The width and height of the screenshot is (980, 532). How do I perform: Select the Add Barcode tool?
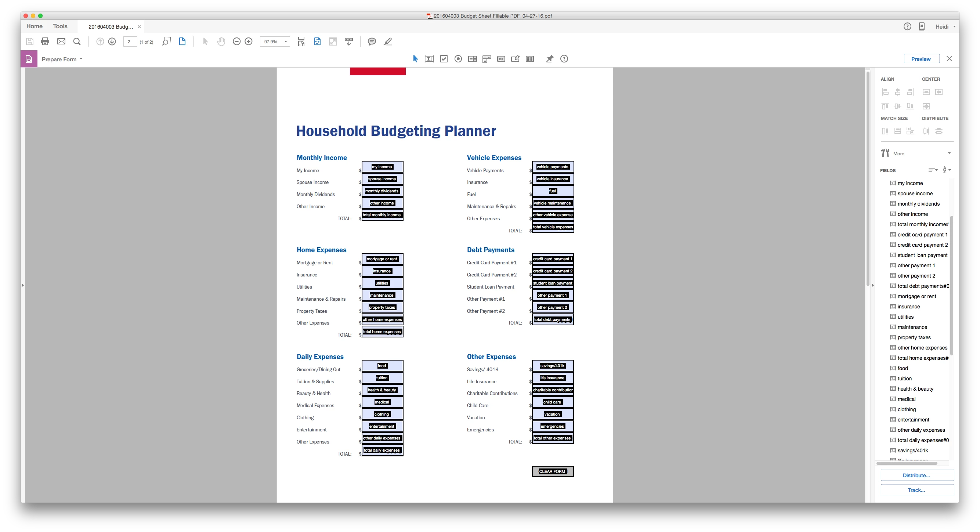pyautogui.click(x=529, y=59)
